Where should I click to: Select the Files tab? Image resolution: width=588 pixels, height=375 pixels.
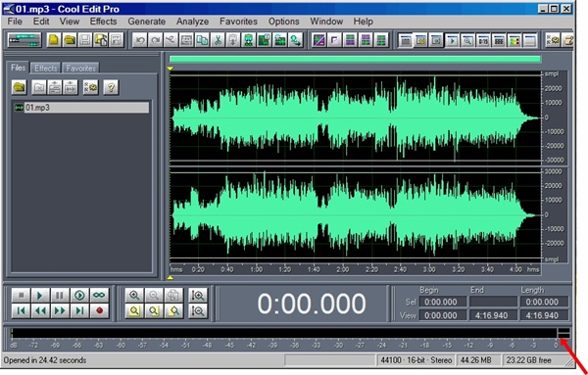(x=18, y=68)
